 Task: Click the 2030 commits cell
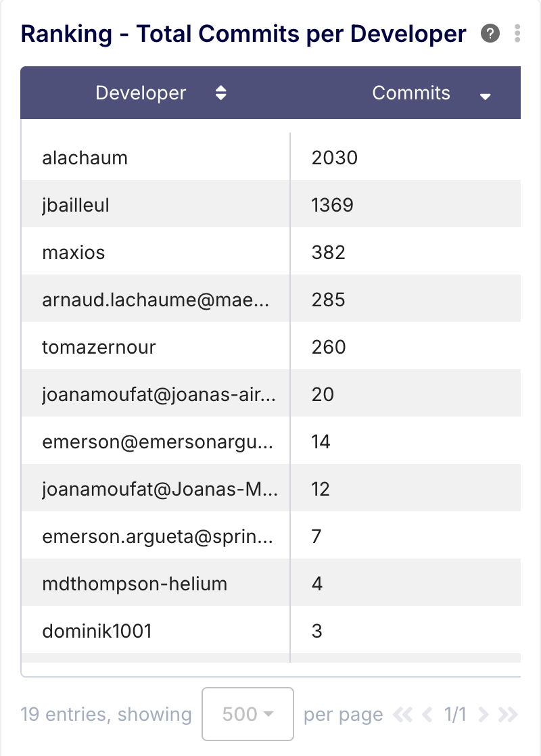tap(335, 158)
